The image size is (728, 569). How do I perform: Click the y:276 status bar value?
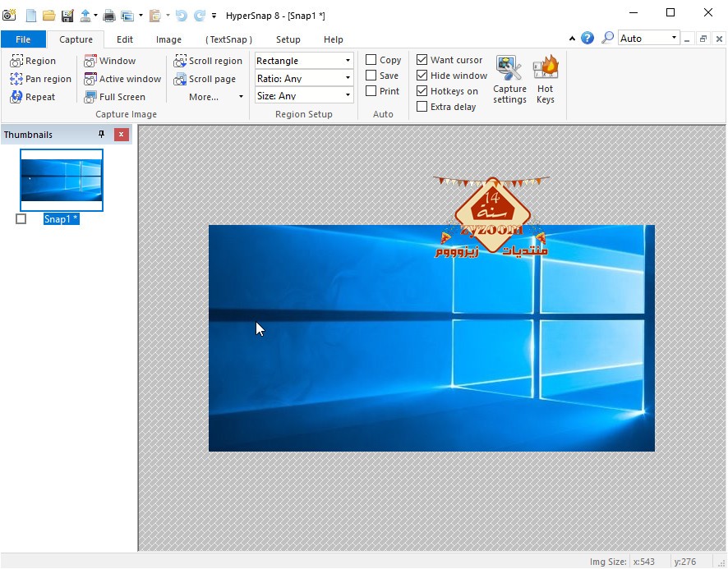coord(684,562)
